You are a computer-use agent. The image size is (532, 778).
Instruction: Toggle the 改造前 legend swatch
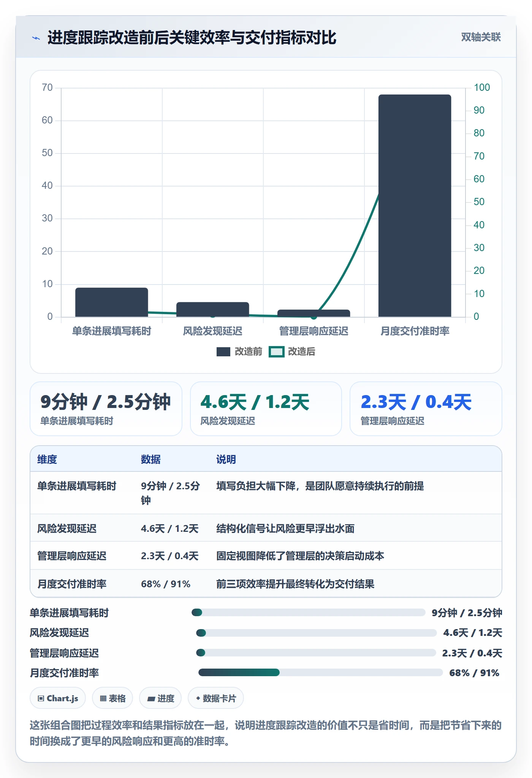[x=223, y=352]
